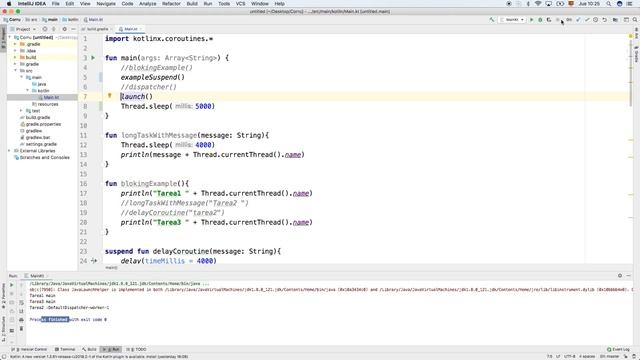Run the app with green play icon in toolbar
Viewport: 640px width, 360px height.
[531, 20]
